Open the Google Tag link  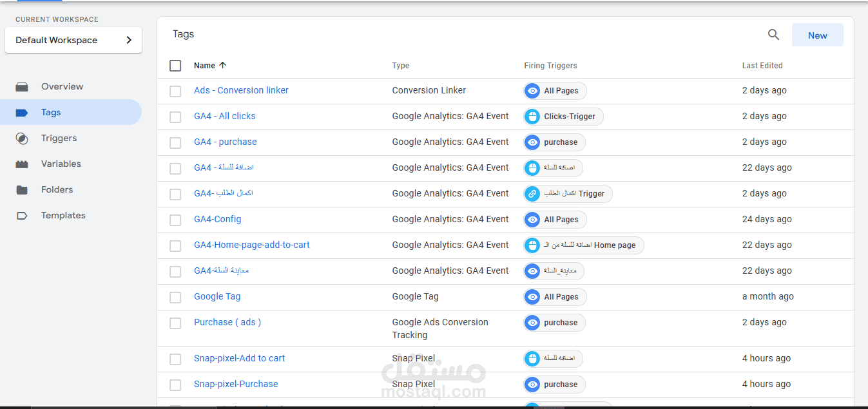(x=217, y=296)
